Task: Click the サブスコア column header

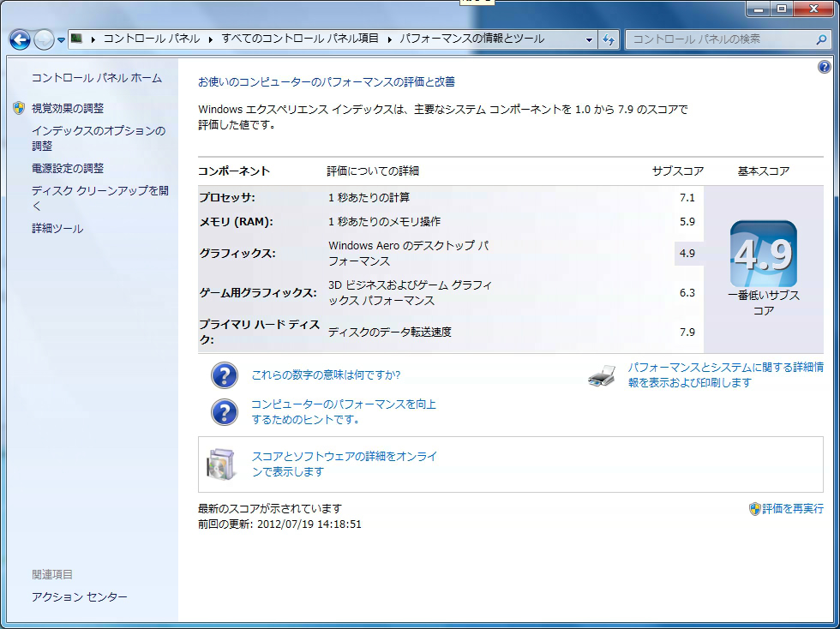Action: (678, 171)
